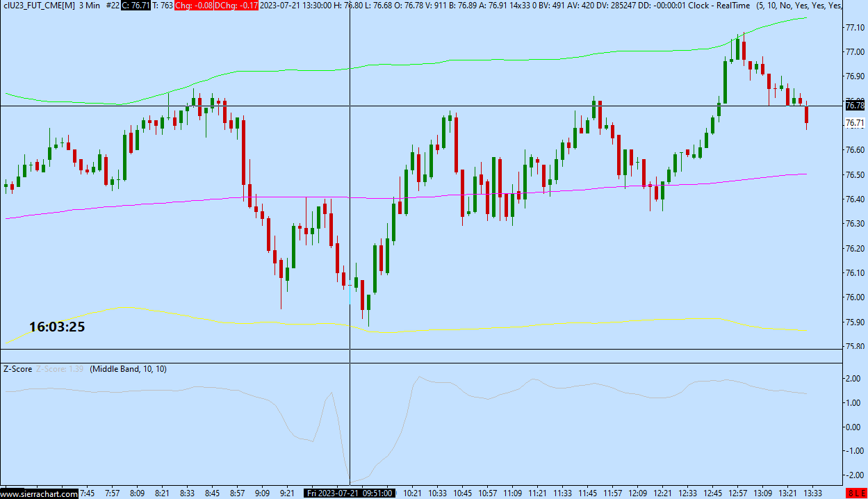Click the 'Z-Score' study label
The image size is (868, 499).
[x=17, y=369]
